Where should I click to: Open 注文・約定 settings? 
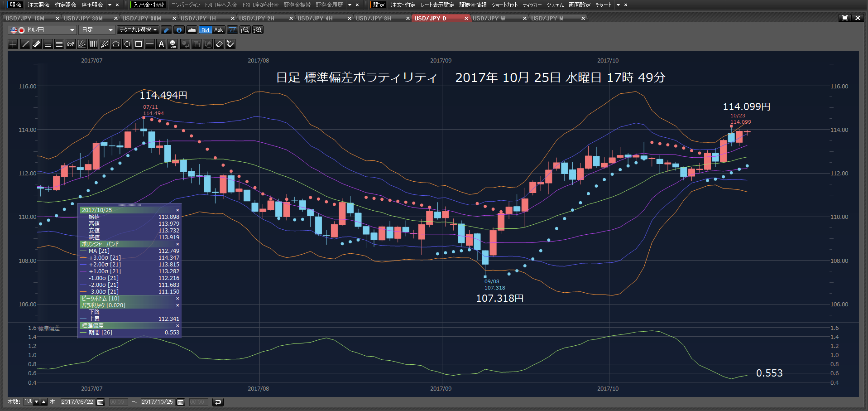[x=403, y=5]
